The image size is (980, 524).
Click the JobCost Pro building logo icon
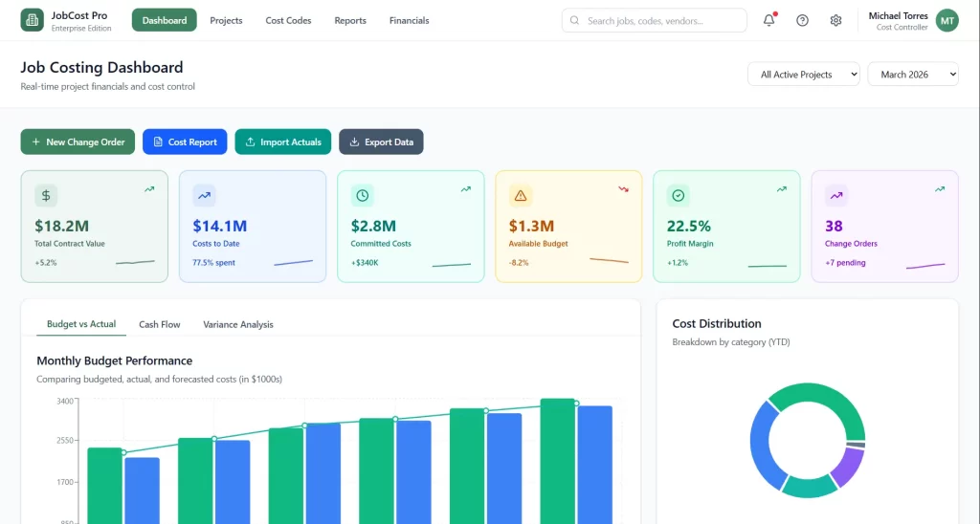(33, 20)
